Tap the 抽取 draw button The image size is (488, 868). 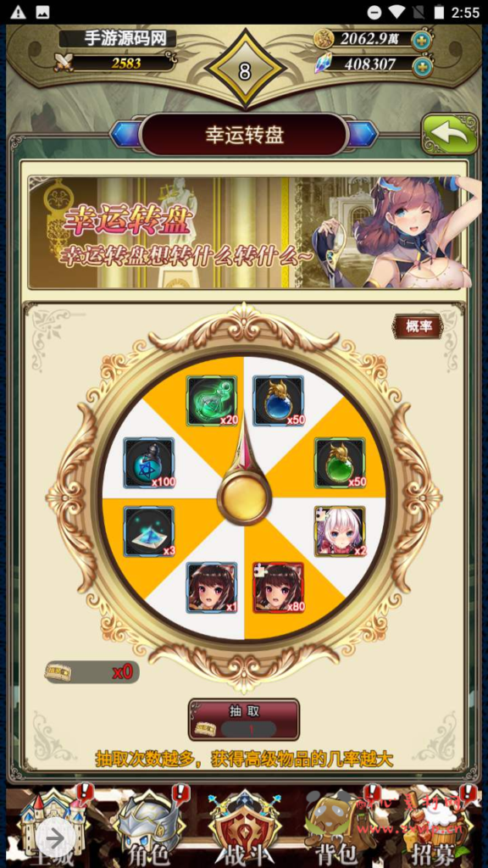click(x=244, y=719)
